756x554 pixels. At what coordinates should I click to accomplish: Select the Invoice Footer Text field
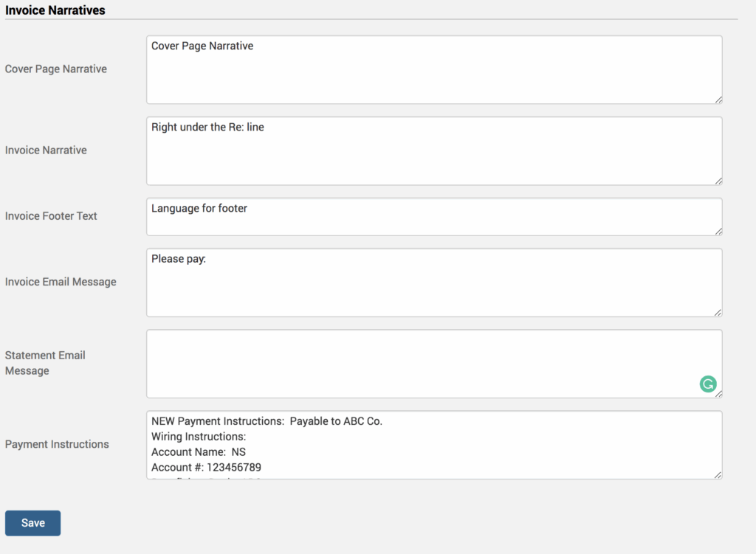433,216
